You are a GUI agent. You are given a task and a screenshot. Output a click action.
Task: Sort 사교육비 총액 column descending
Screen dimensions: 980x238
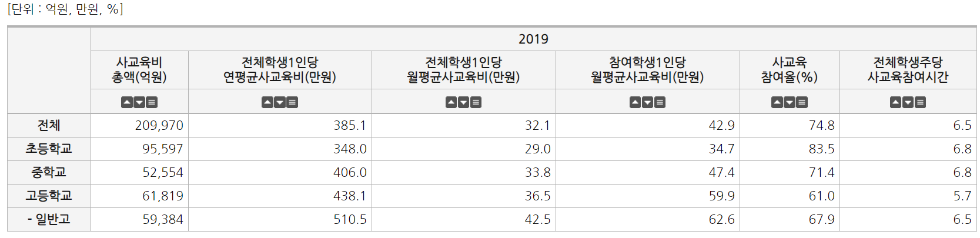pyautogui.click(x=139, y=102)
